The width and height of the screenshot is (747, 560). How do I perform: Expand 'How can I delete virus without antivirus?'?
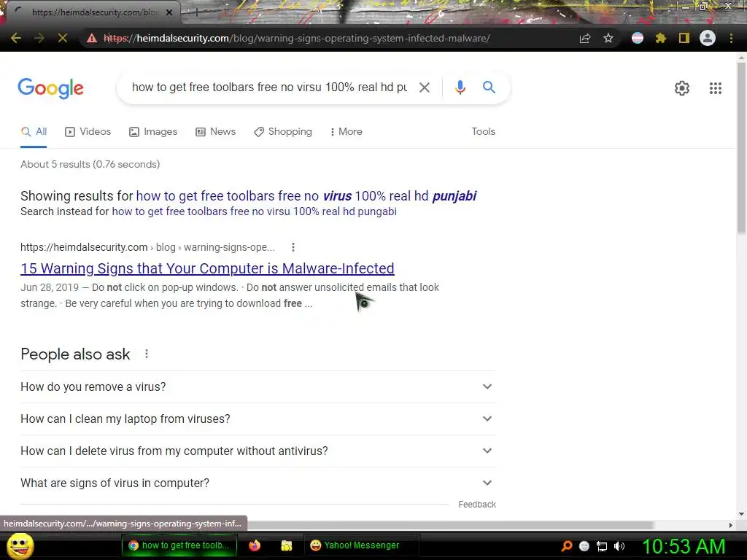click(258, 451)
